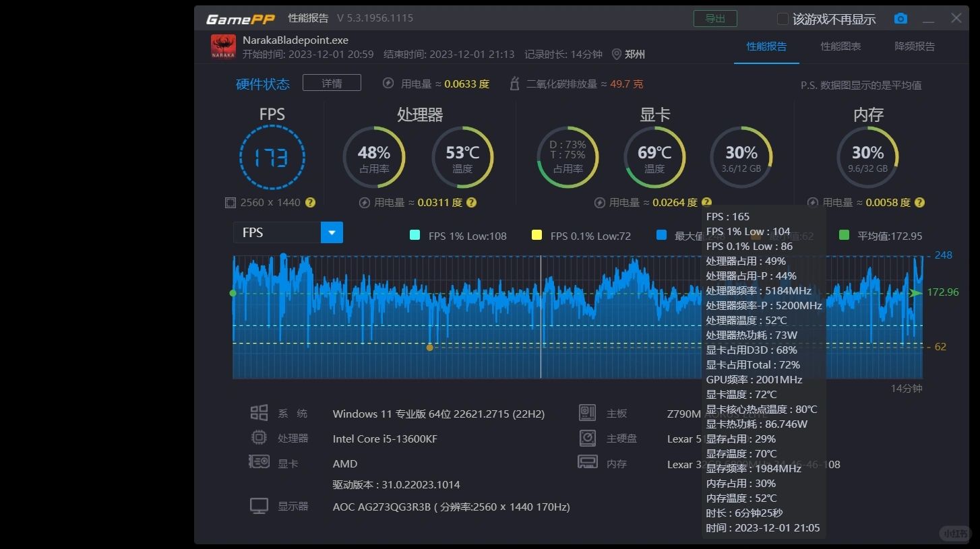The height and width of the screenshot is (549, 980).
Task: Open the FPS chart metric dropdown arrow
Action: pos(332,232)
